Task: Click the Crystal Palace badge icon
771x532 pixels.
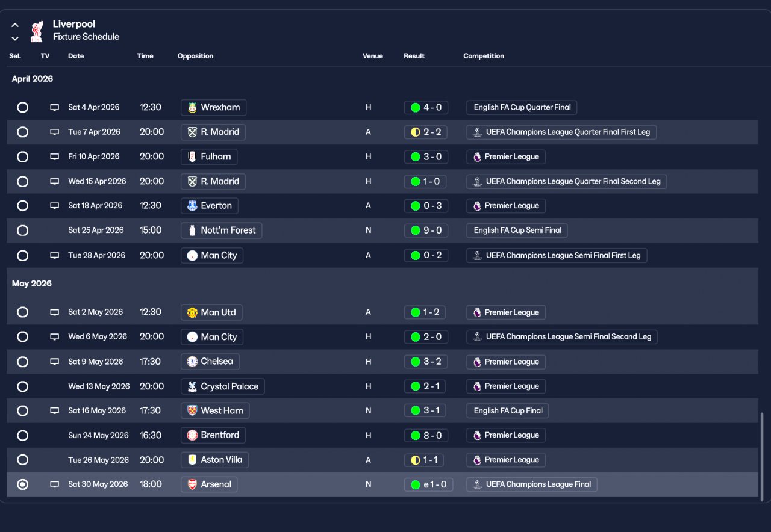Action: (192, 386)
